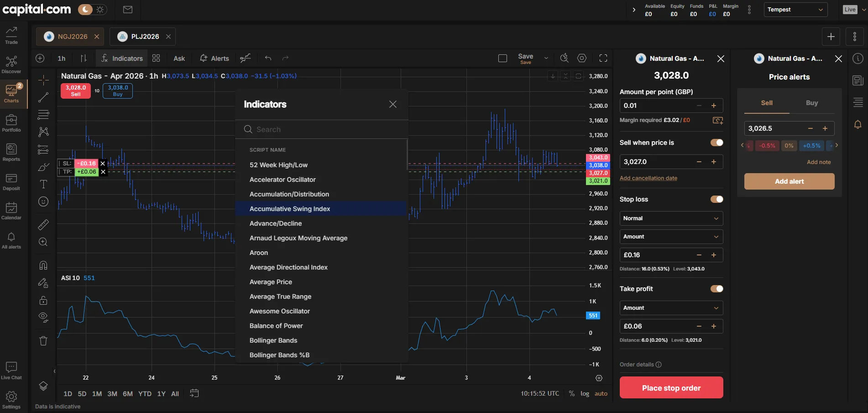The width and height of the screenshot is (868, 413).
Task: Click Add note link
Action: pos(819,162)
